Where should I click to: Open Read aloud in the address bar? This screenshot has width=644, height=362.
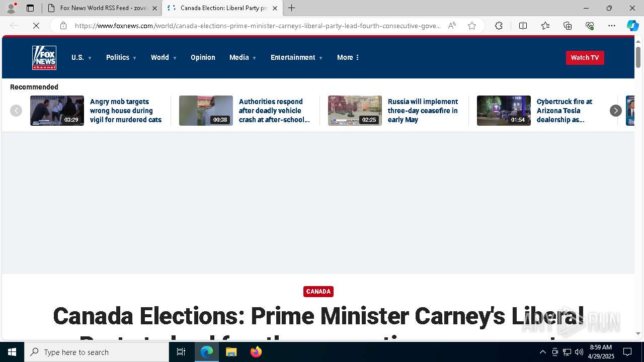coord(452,26)
